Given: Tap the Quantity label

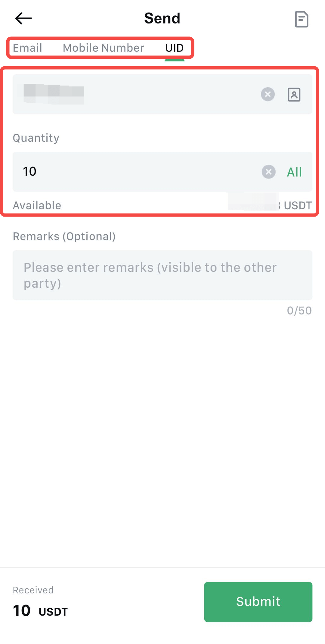Looking at the screenshot, I should [x=36, y=138].
